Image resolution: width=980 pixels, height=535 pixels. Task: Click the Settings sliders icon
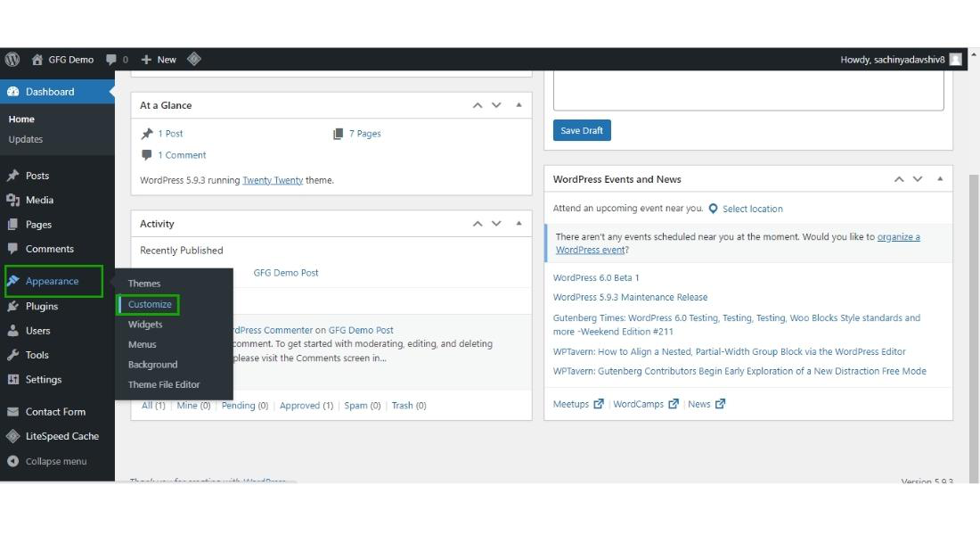pos(13,379)
